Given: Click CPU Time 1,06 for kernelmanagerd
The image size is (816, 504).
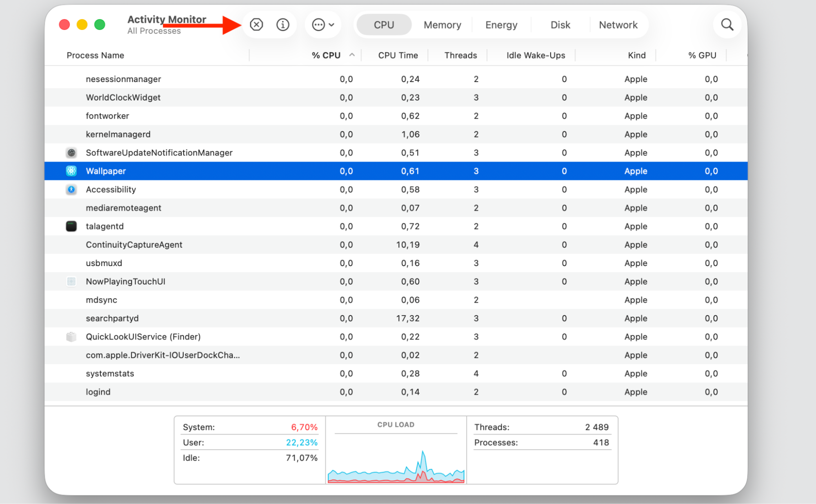Looking at the screenshot, I should [410, 134].
